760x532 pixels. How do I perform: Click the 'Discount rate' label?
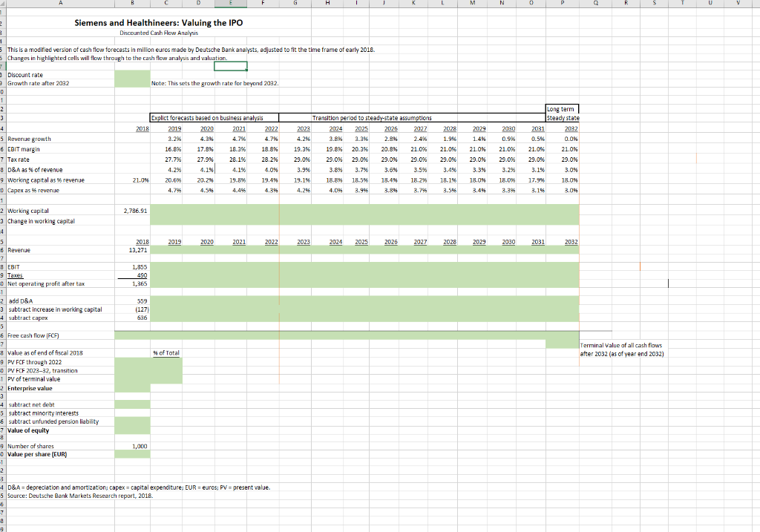click(25, 75)
